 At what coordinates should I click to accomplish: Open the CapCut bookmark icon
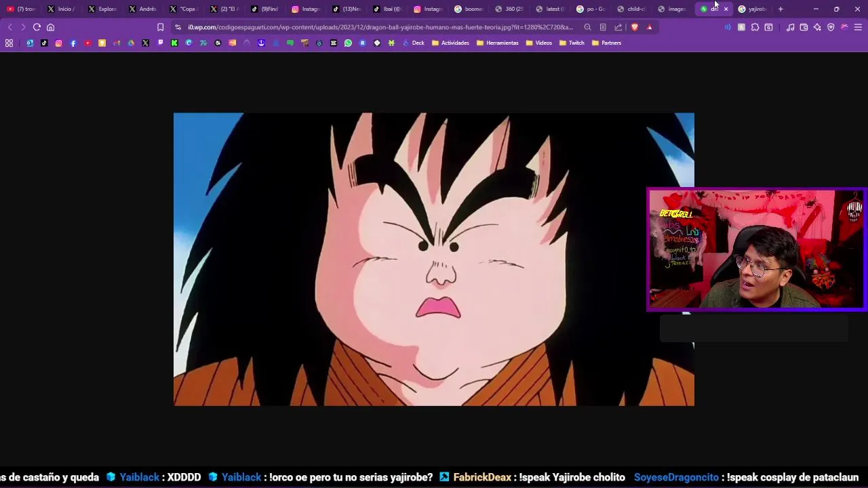334,43
